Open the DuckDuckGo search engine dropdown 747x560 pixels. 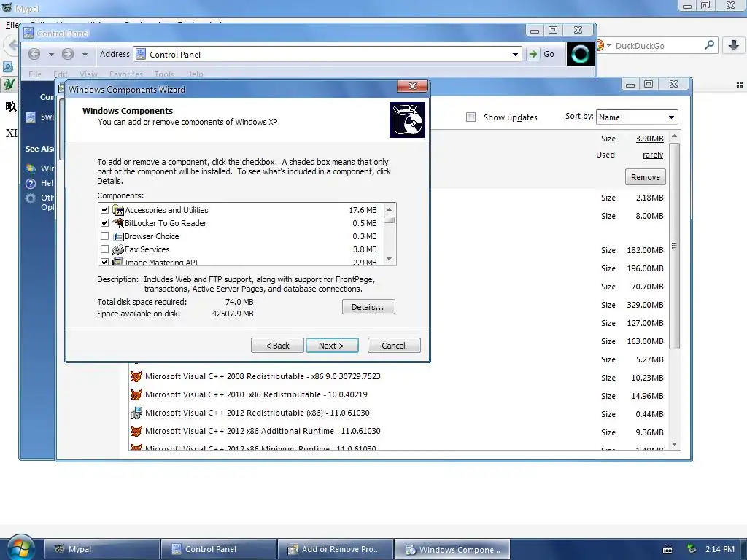tap(608, 45)
